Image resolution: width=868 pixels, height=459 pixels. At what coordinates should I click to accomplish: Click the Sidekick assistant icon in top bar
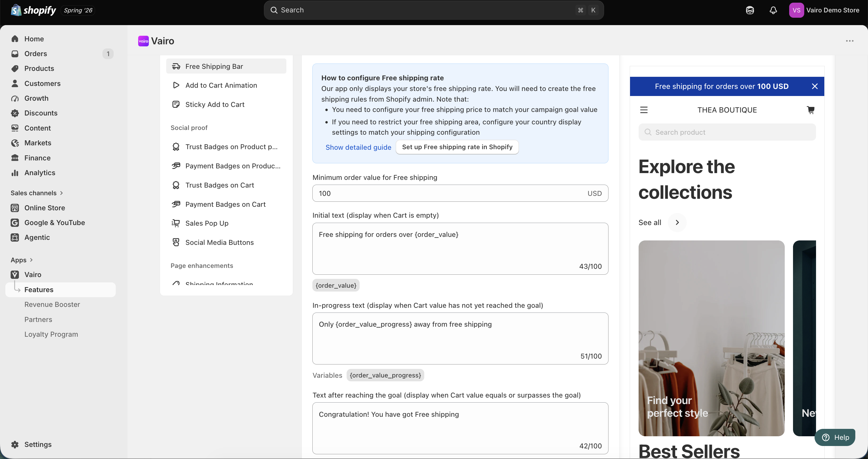(x=750, y=10)
